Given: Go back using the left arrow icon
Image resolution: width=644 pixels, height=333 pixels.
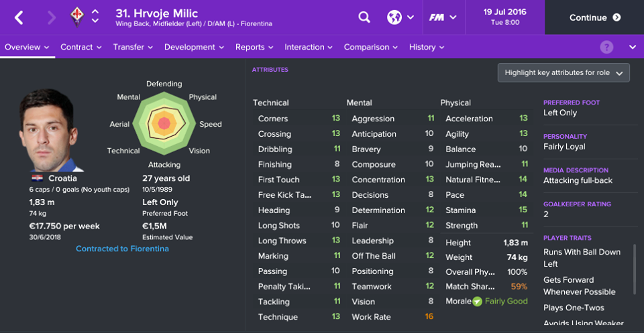Looking at the screenshot, I should click(x=19, y=17).
